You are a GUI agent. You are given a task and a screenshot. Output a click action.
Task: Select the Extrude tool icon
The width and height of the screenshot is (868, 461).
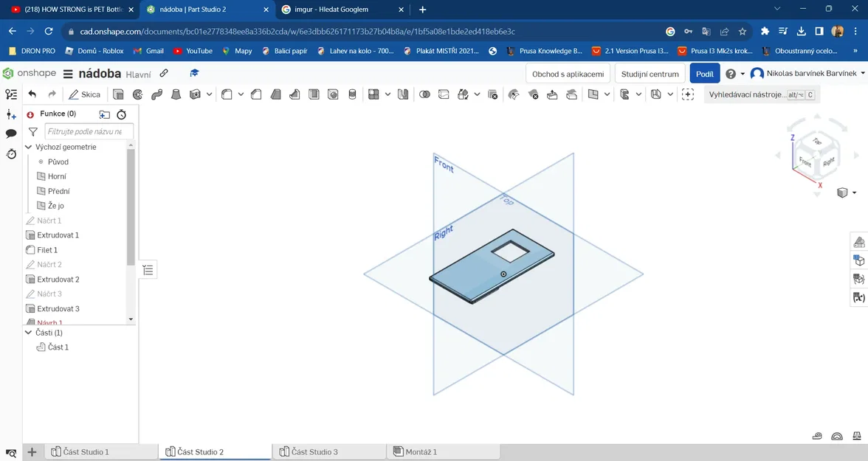pyautogui.click(x=118, y=94)
